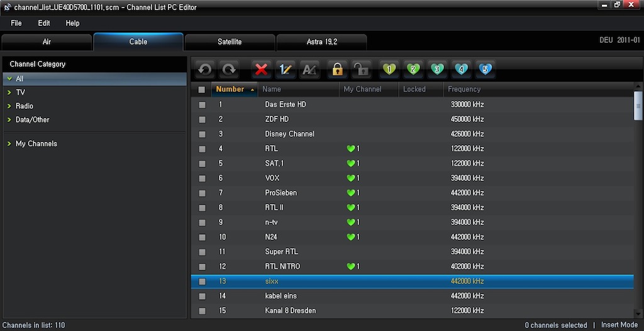
Task: Select the checkbox next to ProSieben
Action: coord(202,193)
